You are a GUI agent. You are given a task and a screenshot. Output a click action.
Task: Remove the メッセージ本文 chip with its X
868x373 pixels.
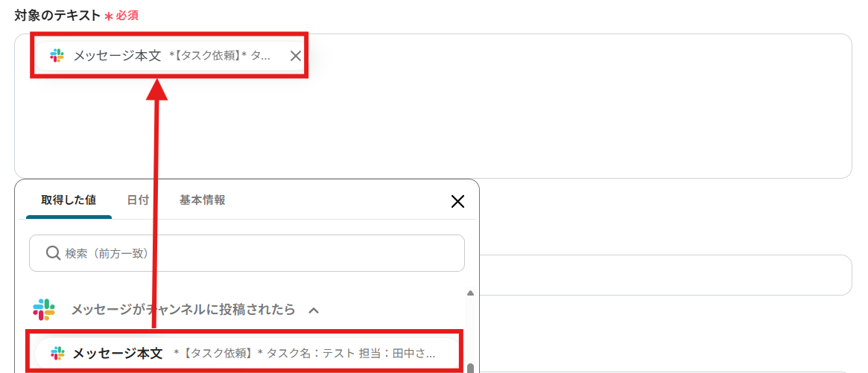[296, 55]
